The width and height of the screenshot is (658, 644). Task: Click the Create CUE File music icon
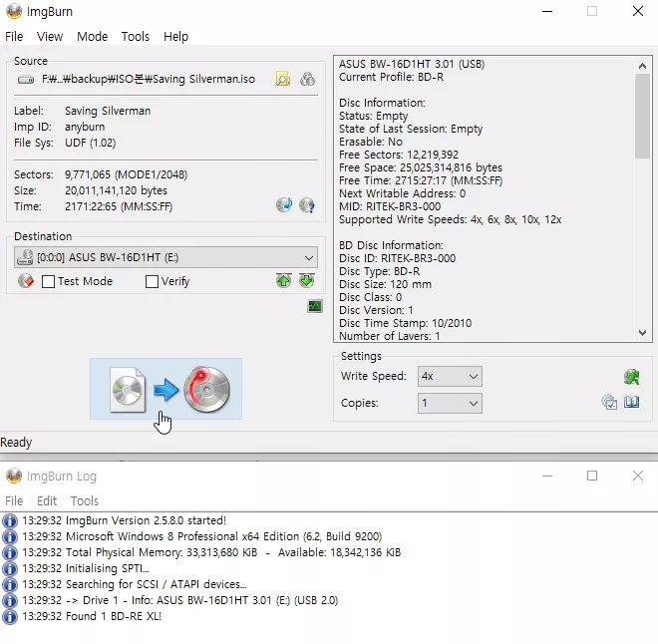284,205
